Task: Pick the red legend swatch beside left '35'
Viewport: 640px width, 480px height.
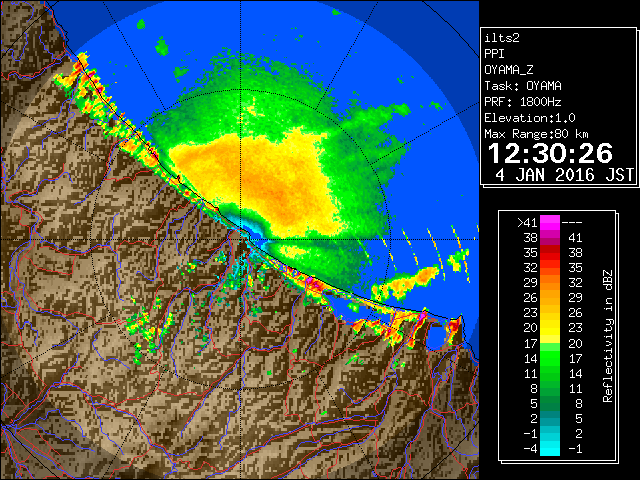Action: pos(550,253)
